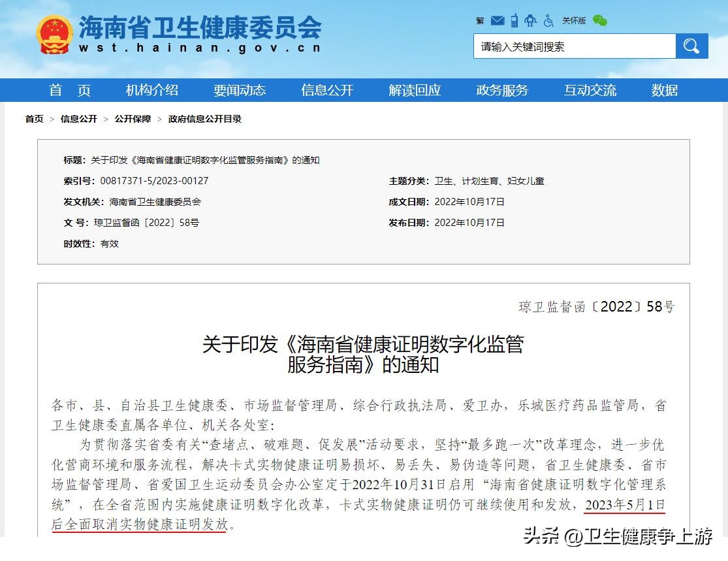
Task: Open the 信息公开 navigation menu
Action: [326, 90]
